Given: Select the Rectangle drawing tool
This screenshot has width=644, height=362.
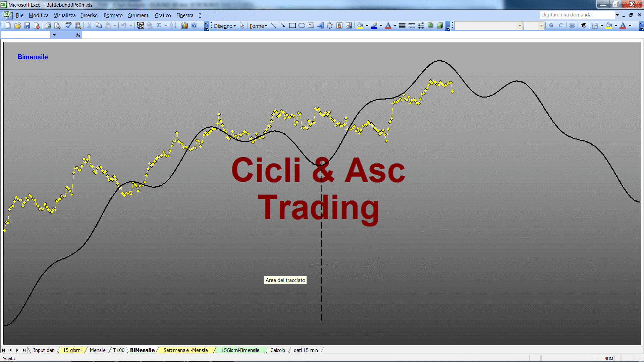Looking at the screenshot, I should coord(292,25).
